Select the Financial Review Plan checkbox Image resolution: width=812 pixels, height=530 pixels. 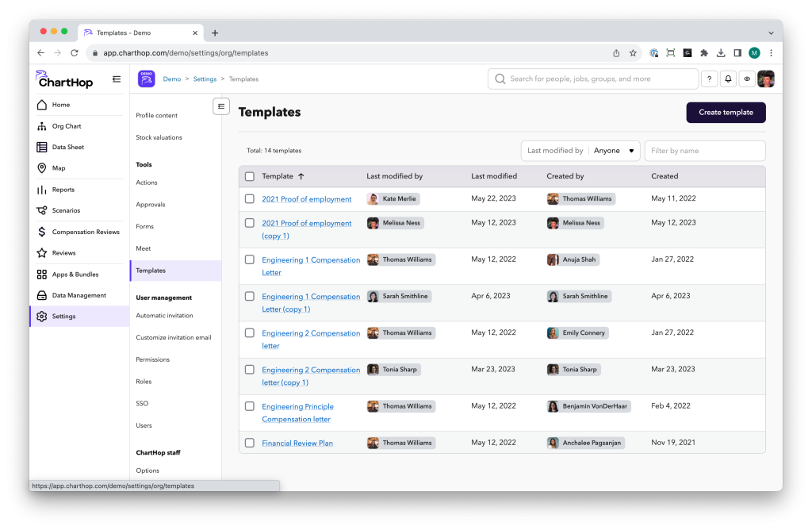click(250, 443)
